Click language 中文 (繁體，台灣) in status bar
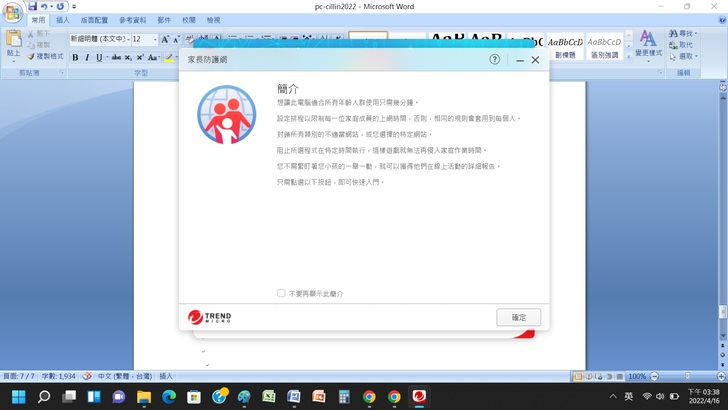This screenshot has height=410, width=728. point(124,376)
